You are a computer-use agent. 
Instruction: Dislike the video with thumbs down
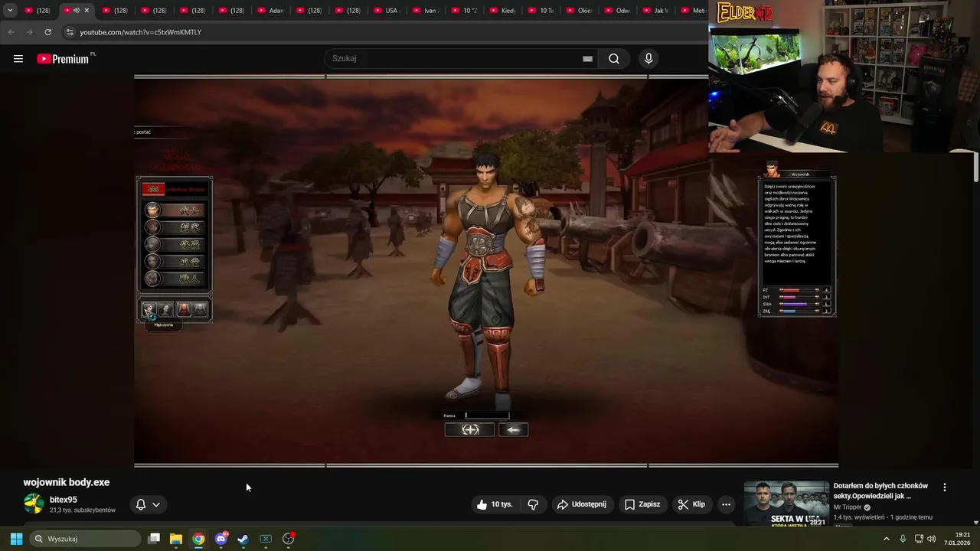(x=534, y=504)
